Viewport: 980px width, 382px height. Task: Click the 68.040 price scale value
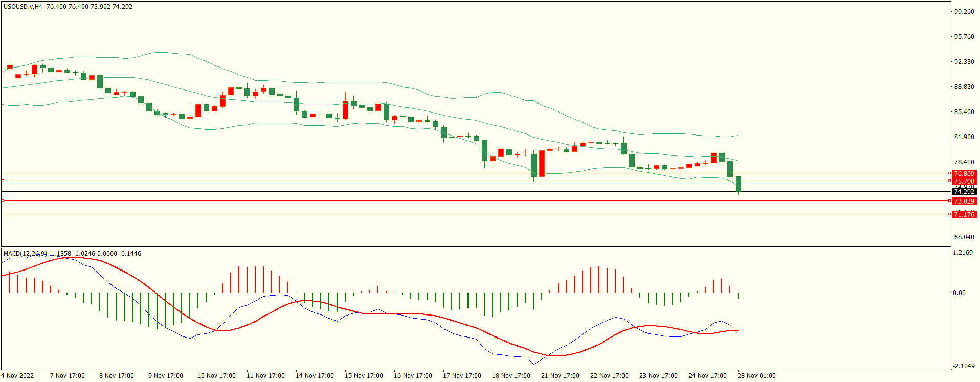(x=964, y=237)
